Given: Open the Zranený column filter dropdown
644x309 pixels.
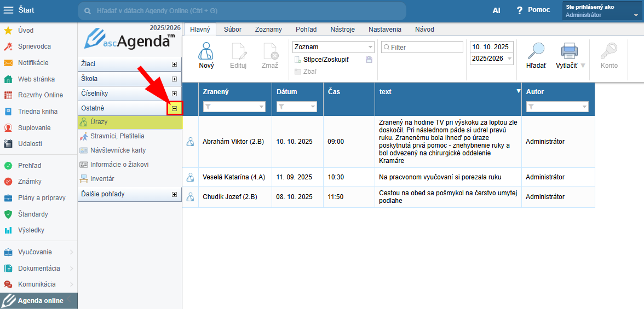Looking at the screenshot, I should pyautogui.click(x=258, y=107).
